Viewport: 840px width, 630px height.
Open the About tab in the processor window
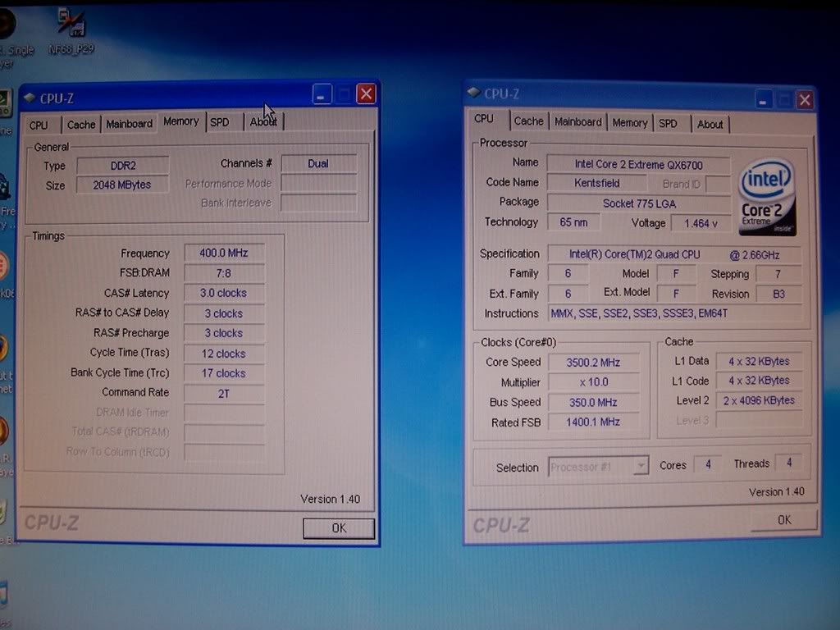pos(710,125)
